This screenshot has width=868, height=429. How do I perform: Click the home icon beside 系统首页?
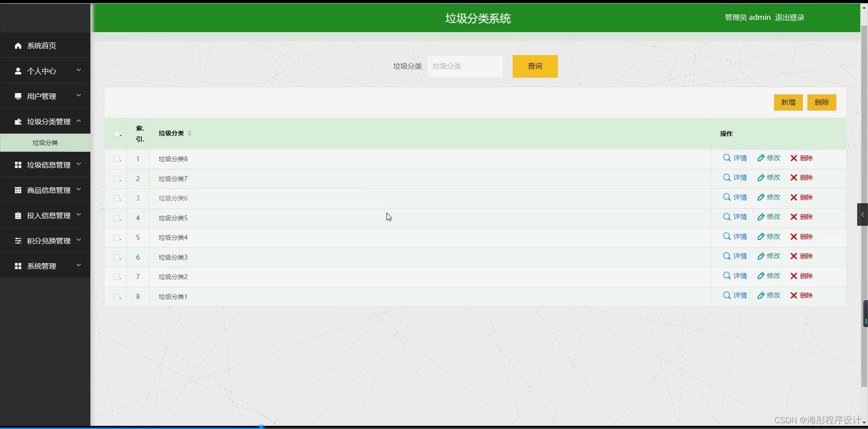18,46
